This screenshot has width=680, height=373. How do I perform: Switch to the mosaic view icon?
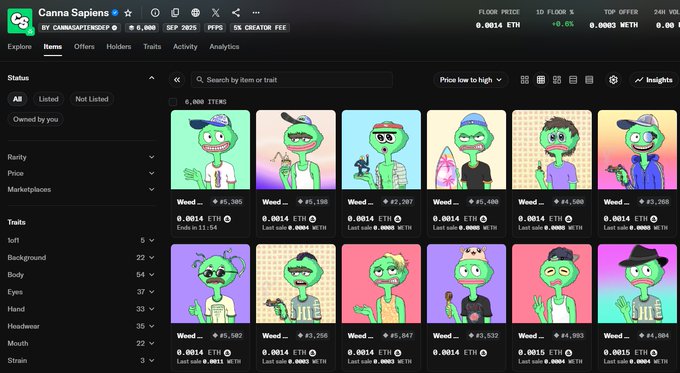coord(557,80)
